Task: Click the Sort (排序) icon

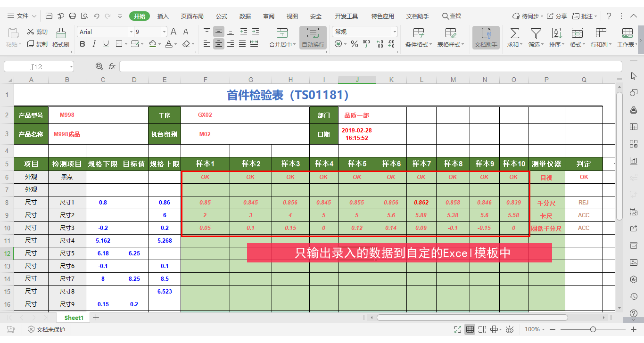Action: point(556,33)
